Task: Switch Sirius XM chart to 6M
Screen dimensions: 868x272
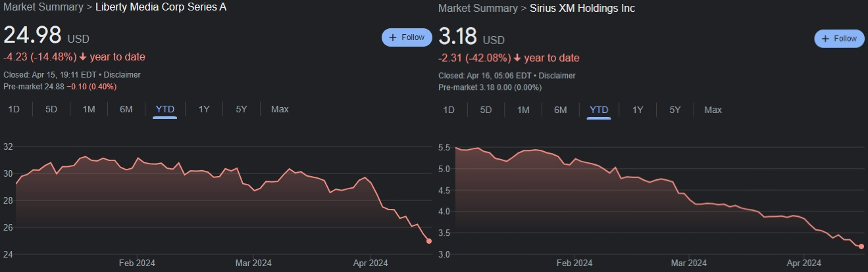Action: [560, 110]
